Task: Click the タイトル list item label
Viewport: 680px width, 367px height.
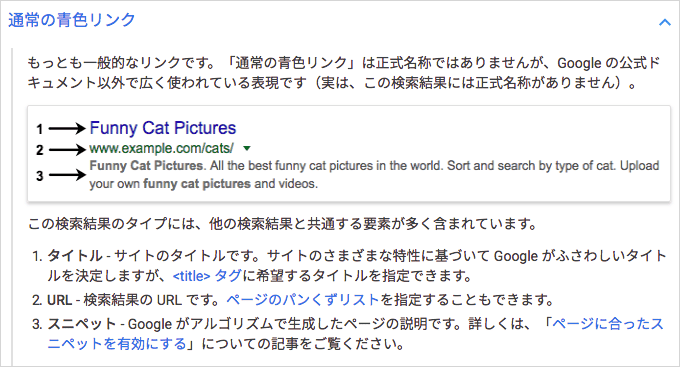Action: point(75,256)
